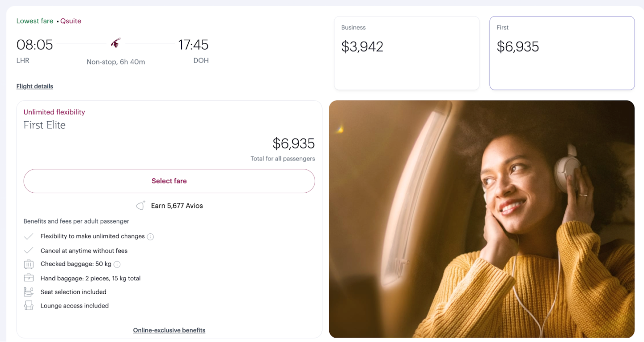Click the hand baggage briefcase icon

[x=29, y=278]
